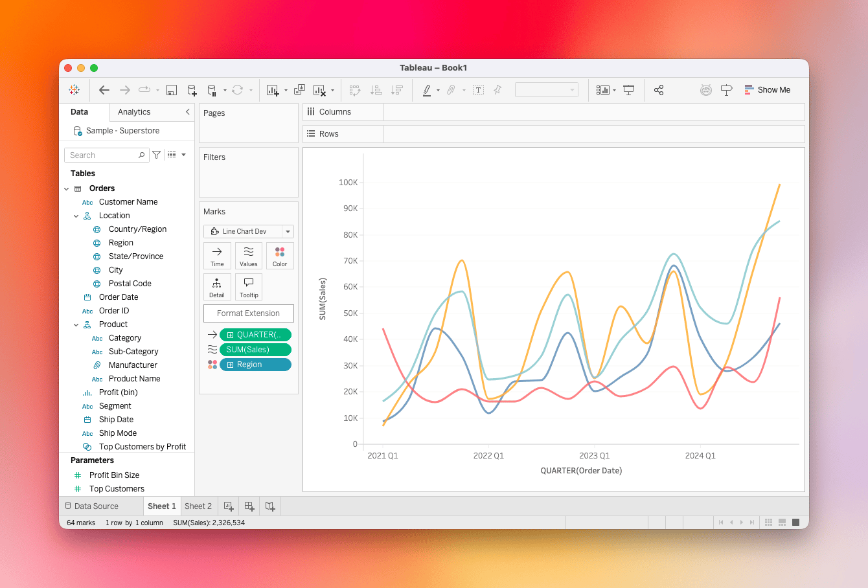This screenshot has height=588, width=868.
Task: Switch to the Data tab
Action: click(x=80, y=112)
